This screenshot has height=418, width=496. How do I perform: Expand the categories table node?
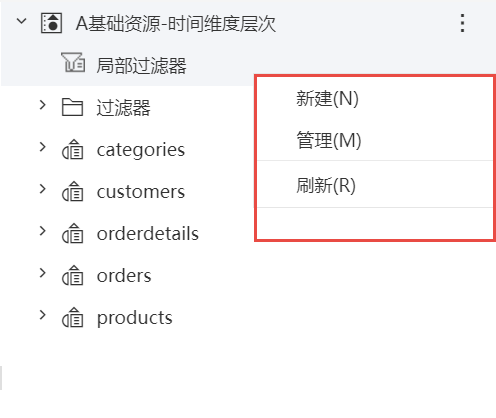42,147
